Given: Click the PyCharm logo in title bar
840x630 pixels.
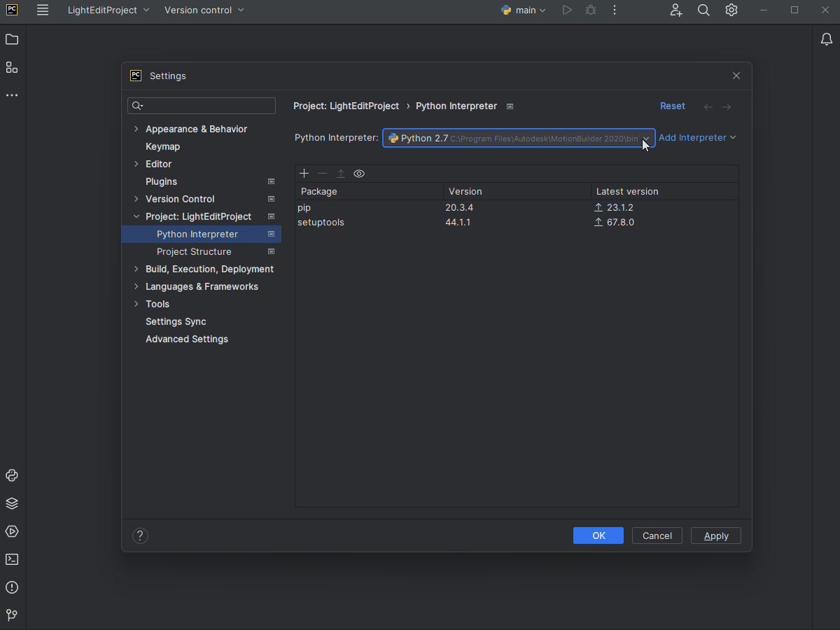Looking at the screenshot, I should (x=12, y=10).
